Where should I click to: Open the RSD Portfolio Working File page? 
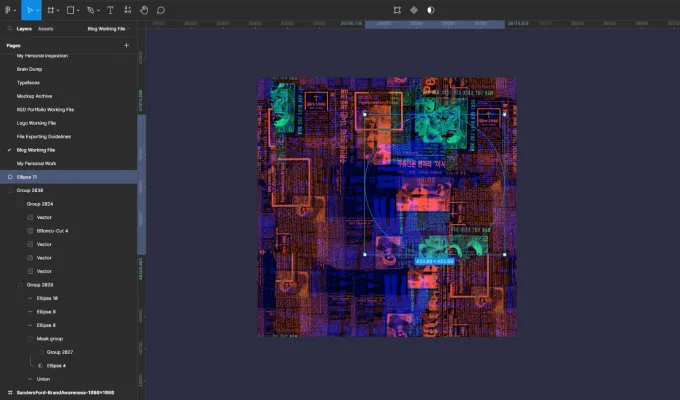(x=45, y=109)
